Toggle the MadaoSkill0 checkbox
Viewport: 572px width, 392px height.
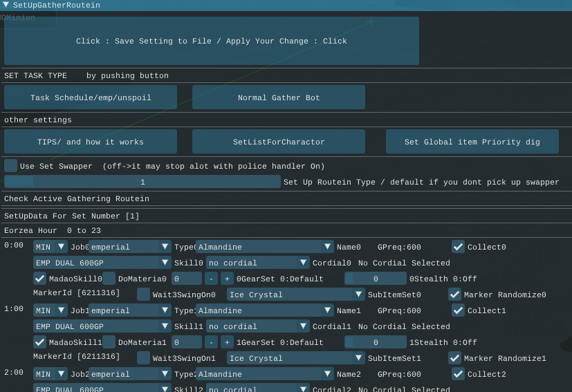[x=40, y=279]
